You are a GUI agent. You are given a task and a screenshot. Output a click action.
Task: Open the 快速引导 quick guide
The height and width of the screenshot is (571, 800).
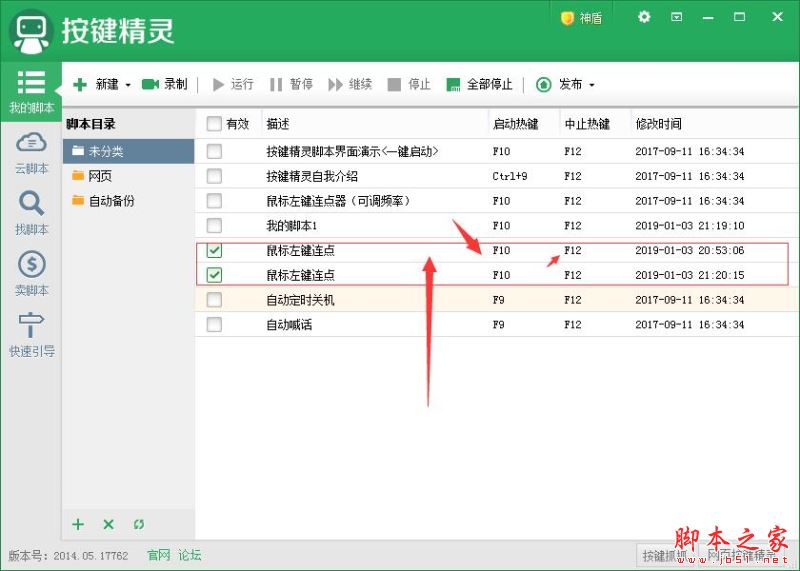tap(31, 335)
